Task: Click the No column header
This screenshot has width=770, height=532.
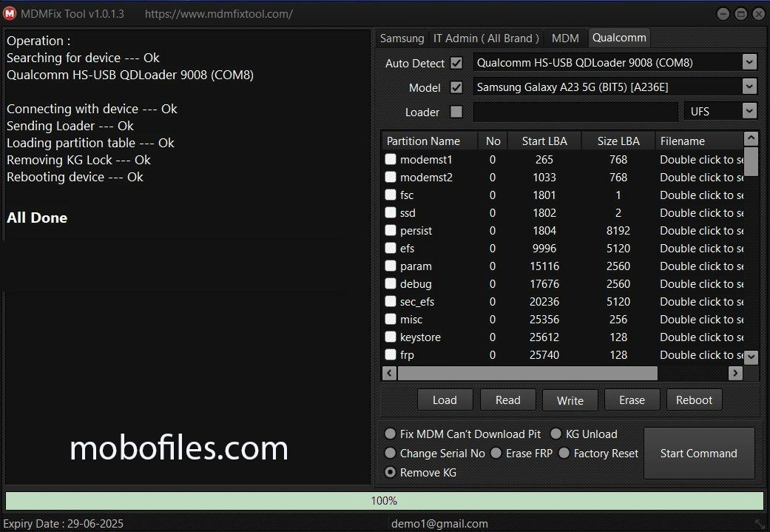Action: pos(493,141)
